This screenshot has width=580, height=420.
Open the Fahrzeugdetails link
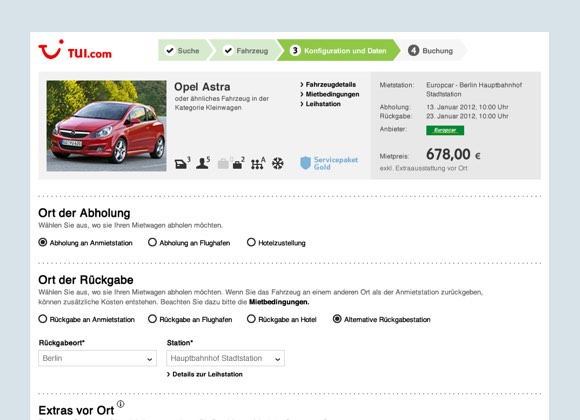click(x=328, y=84)
